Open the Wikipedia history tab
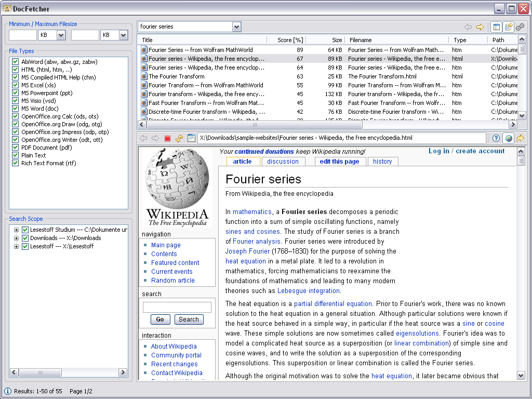 383,161
